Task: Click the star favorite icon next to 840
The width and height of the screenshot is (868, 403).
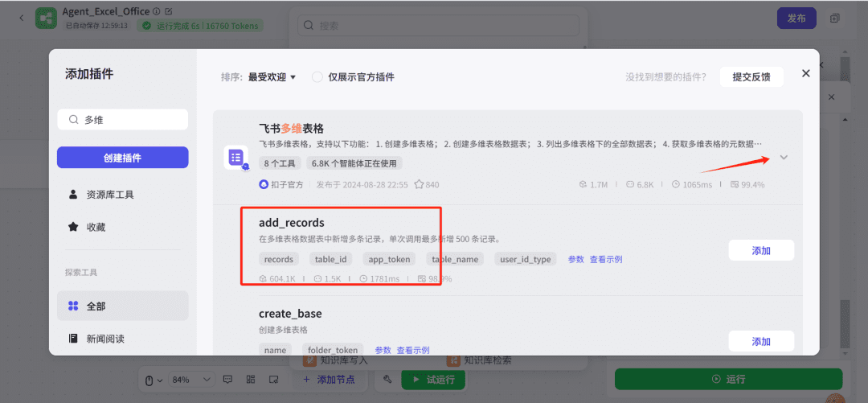Action: pyautogui.click(x=418, y=184)
